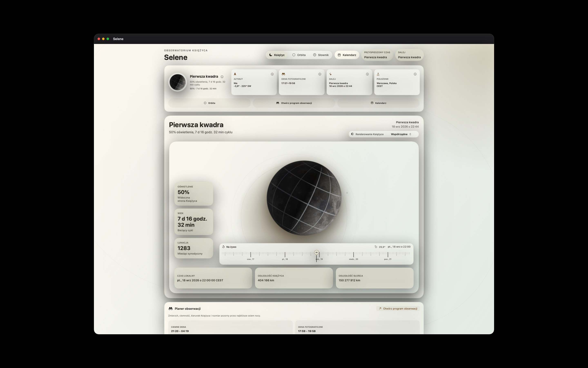Click the rotation angle icon by 29,6°
Viewport: 588px width, 368px height.
[x=376, y=247]
